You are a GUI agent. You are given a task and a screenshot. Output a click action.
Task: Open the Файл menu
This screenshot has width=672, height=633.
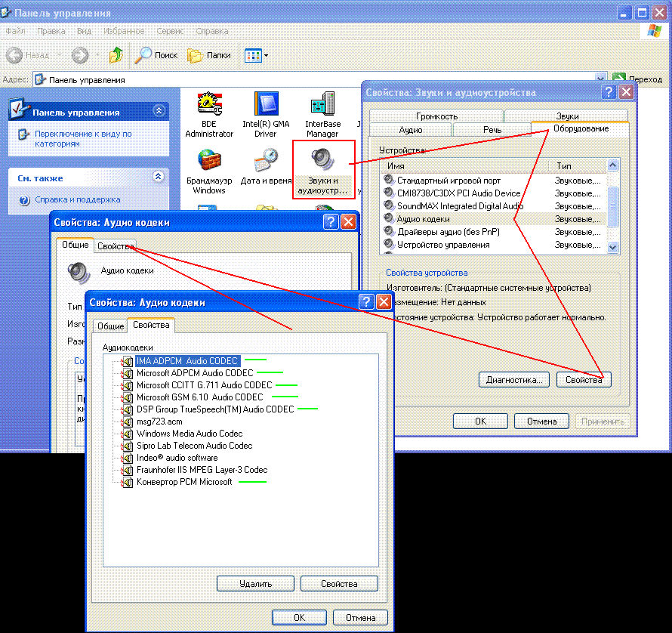click(x=15, y=31)
